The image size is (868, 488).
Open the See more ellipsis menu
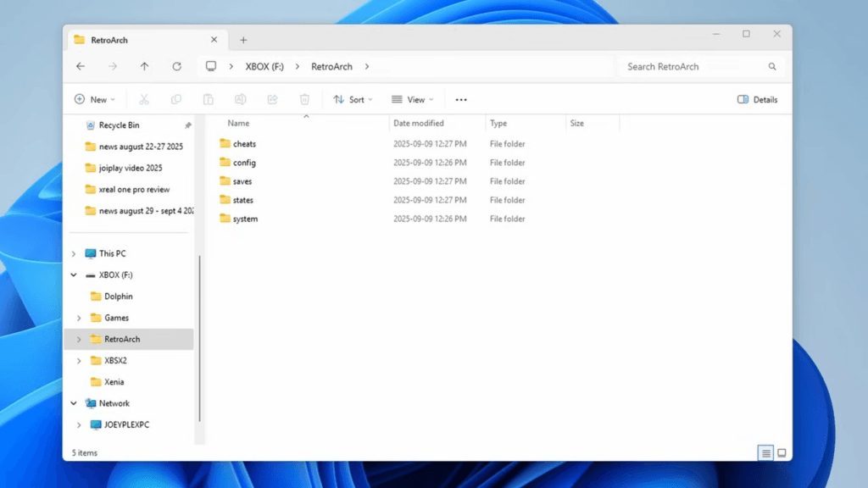click(x=460, y=99)
